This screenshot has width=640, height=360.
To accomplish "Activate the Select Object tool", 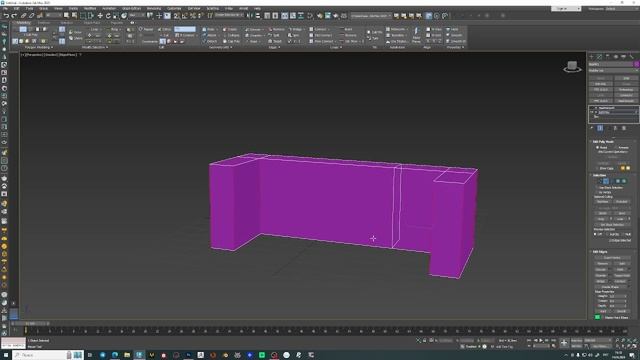I will click(67, 16).
